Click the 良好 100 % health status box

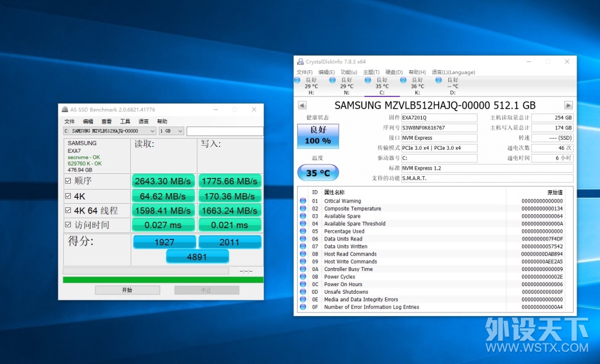click(x=318, y=136)
